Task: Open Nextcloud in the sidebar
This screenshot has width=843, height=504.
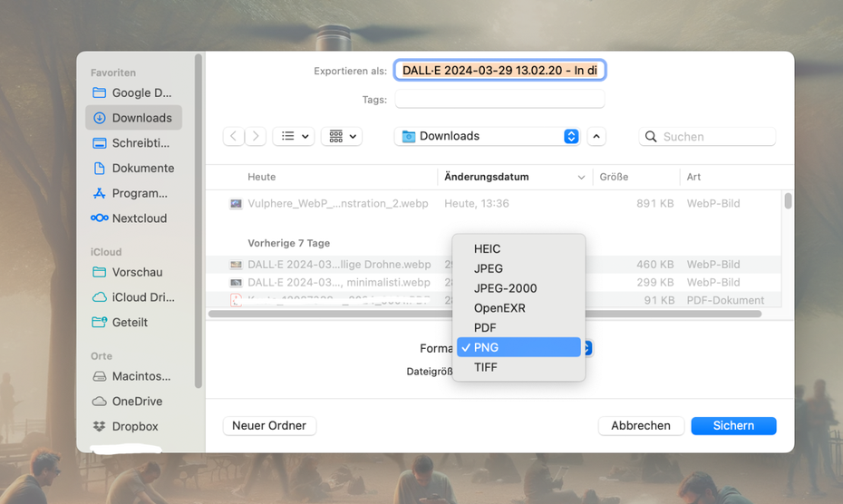Action: (x=139, y=218)
